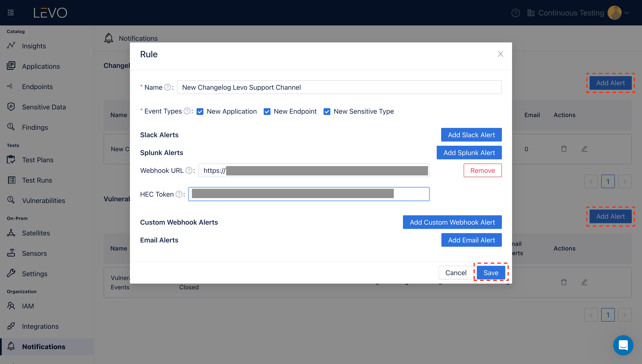Open the chat support bubble icon
The width and height of the screenshot is (642, 364).
tap(623, 345)
